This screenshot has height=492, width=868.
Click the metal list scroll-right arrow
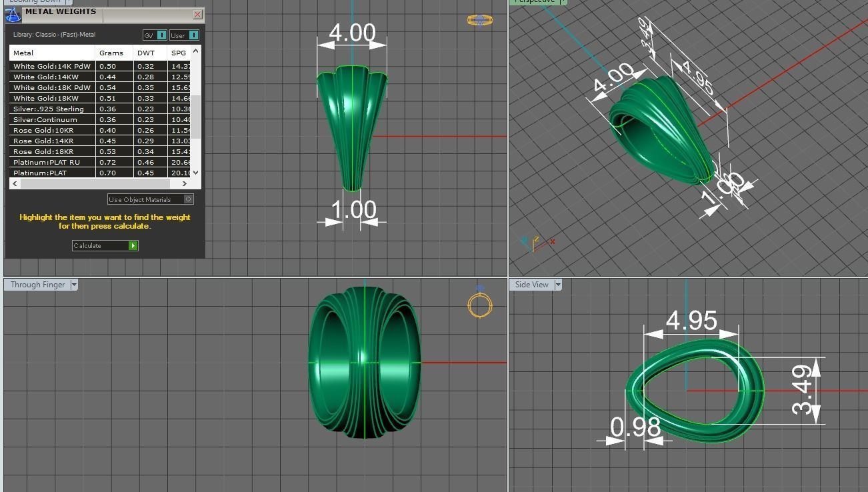tap(185, 183)
